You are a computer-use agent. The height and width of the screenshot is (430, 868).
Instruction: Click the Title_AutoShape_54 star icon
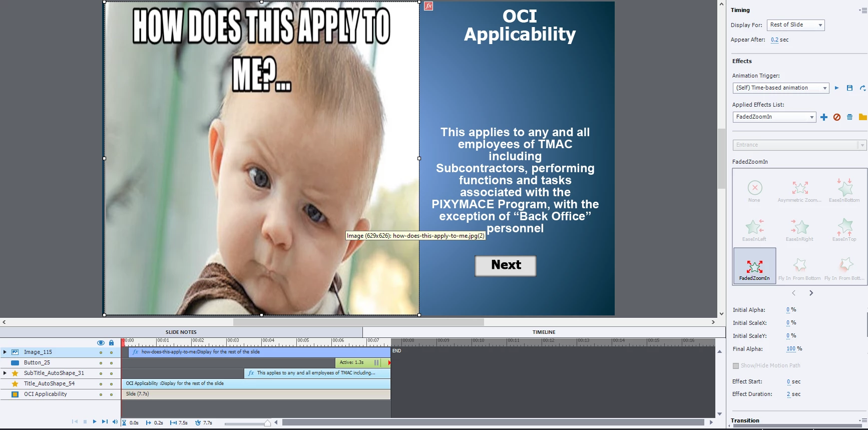pos(15,384)
